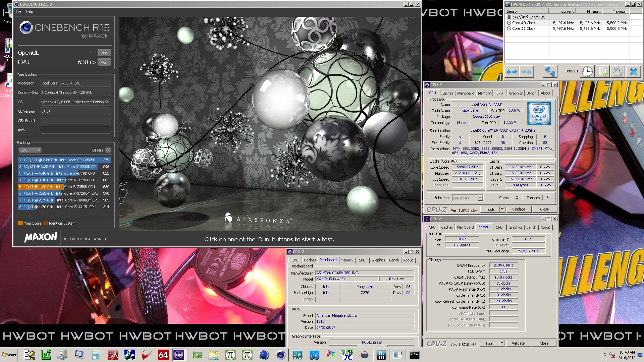This screenshot has height=362, width=644.
Task: Select ranking row Intel Core i5-3317U
Action: pyautogui.click(x=64, y=207)
